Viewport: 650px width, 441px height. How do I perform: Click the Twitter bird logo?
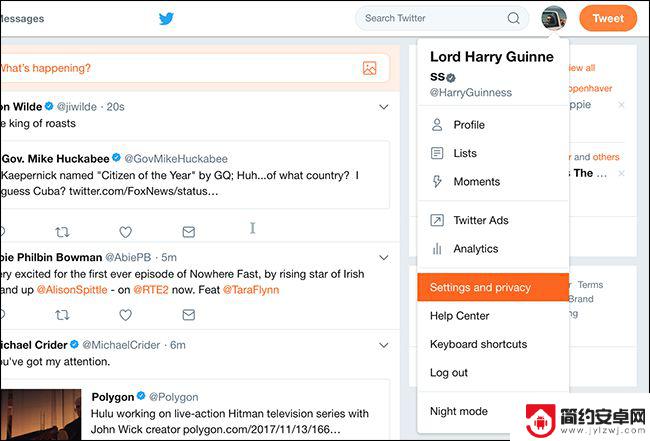point(166,19)
